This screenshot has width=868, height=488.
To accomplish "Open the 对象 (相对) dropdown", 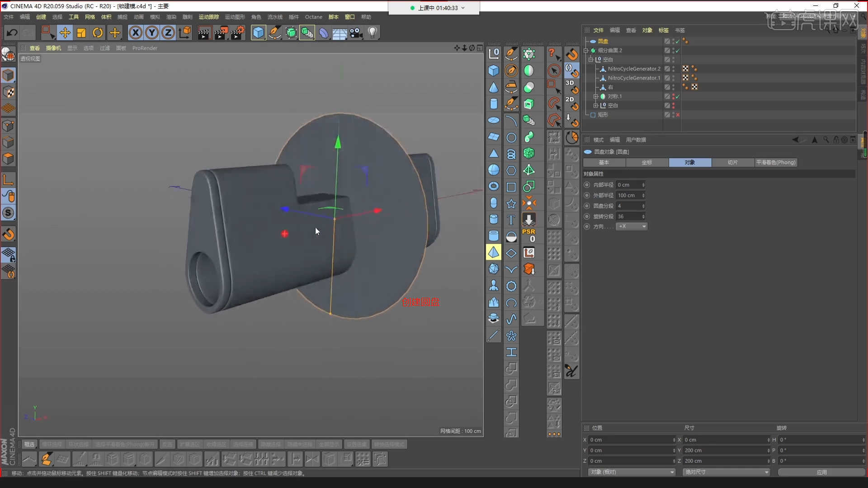I will pyautogui.click(x=632, y=472).
